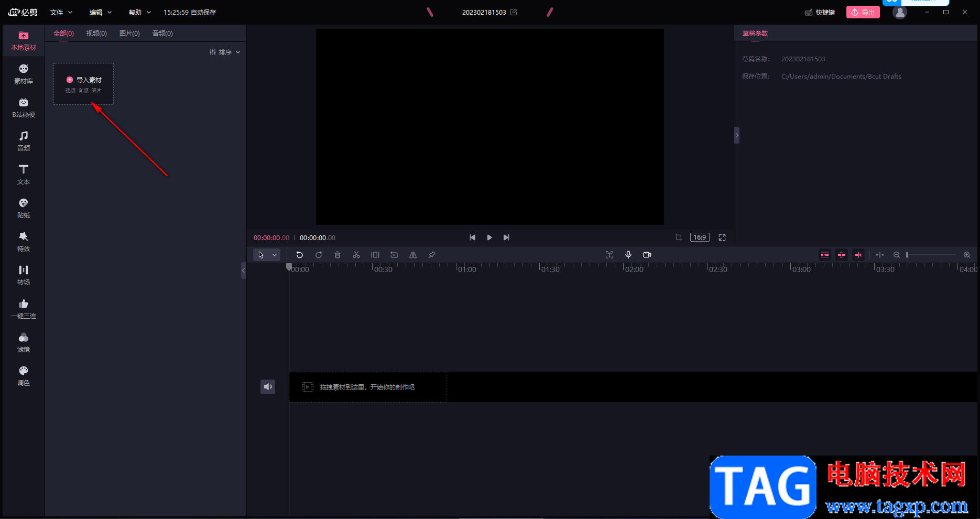Switch to the 视频(0) tab
Viewport: 980px width, 519px height.
click(96, 34)
